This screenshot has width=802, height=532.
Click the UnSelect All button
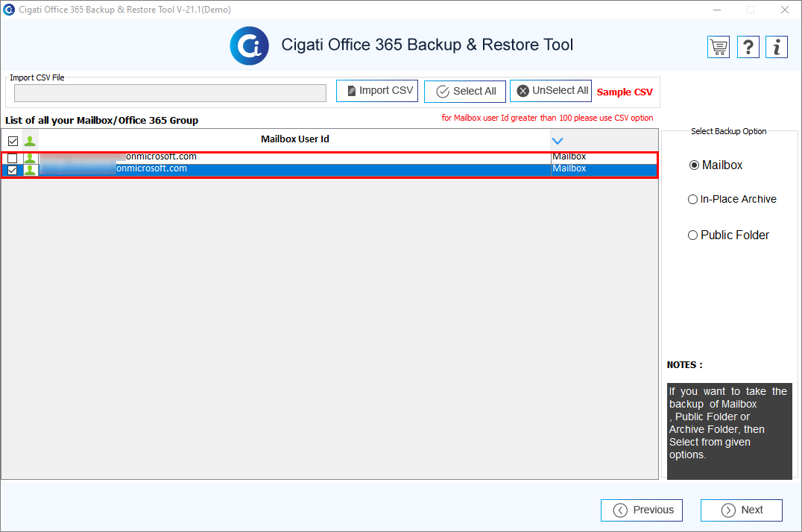(551, 91)
